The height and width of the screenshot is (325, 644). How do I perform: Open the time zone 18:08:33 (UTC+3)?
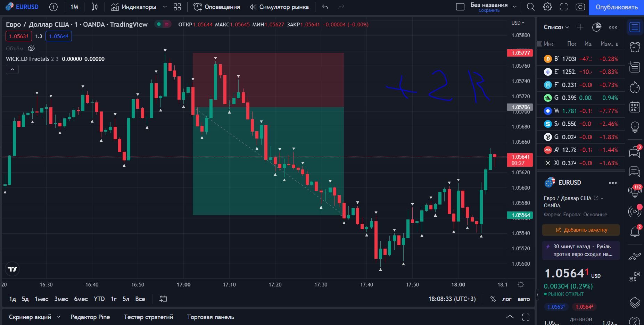[452, 299]
